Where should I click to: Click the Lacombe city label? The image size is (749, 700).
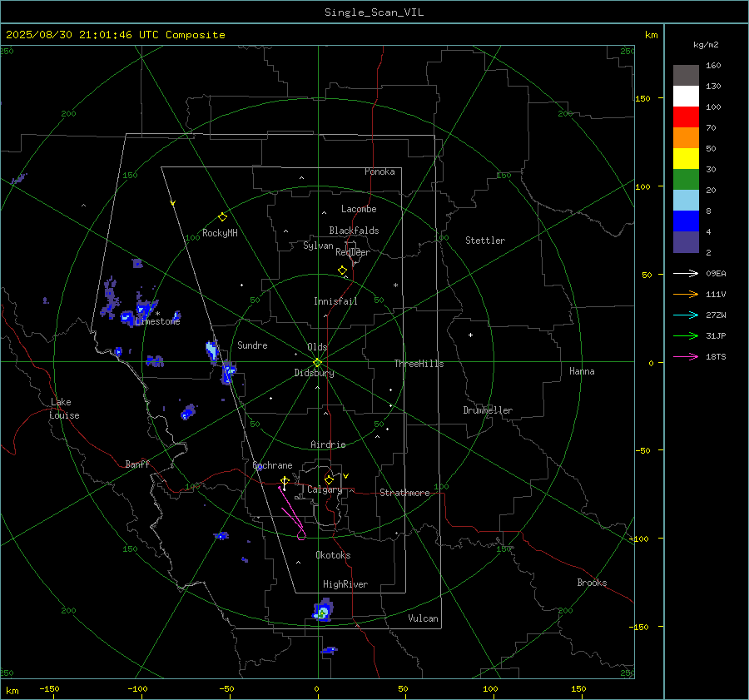pyautogui.click(x=359, y=209)
